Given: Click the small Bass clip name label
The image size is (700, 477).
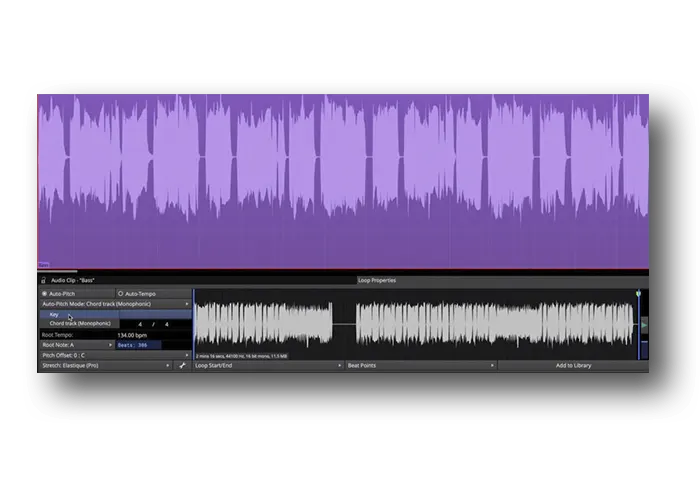Looking at the screenshot, I should (43, 265).
